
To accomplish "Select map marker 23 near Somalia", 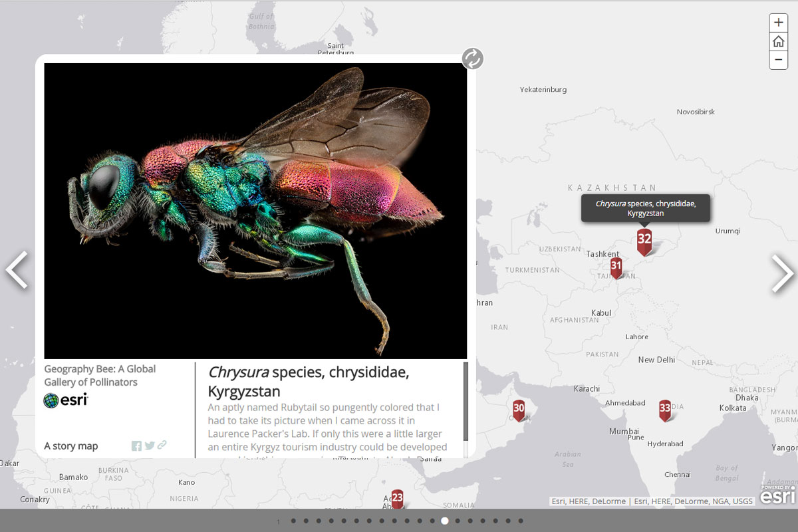I will coord(397,497).
